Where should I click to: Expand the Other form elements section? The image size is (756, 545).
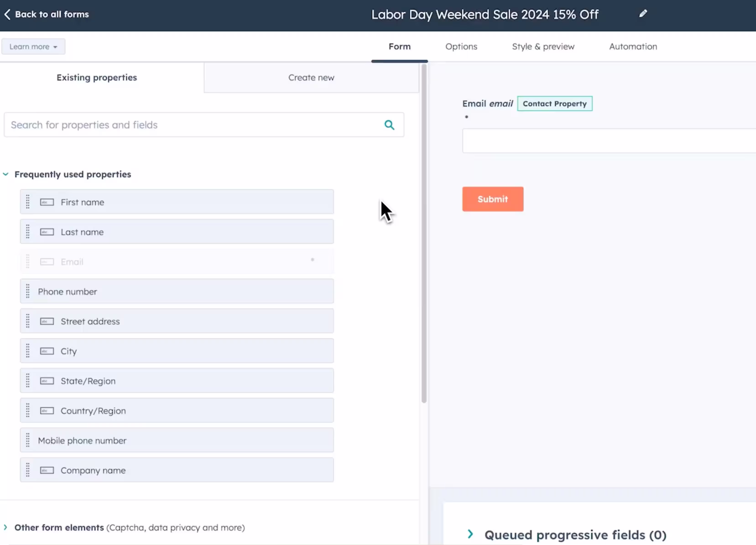[6, 527]
